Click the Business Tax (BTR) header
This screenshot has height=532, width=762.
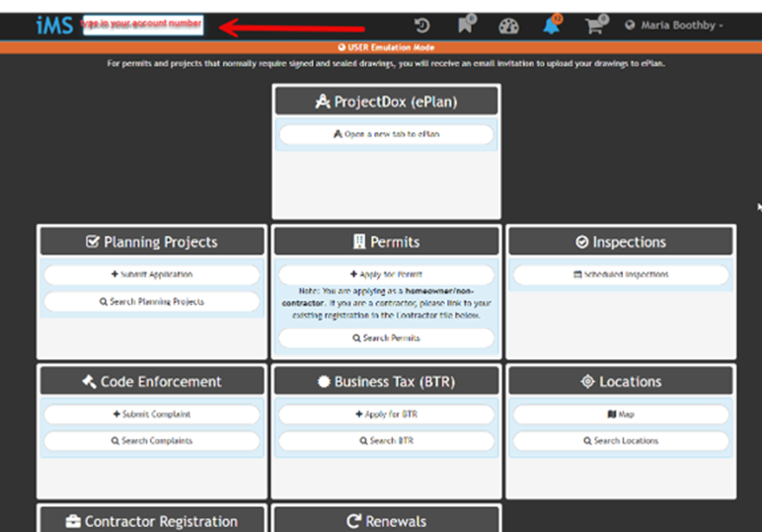coord(386,381)
